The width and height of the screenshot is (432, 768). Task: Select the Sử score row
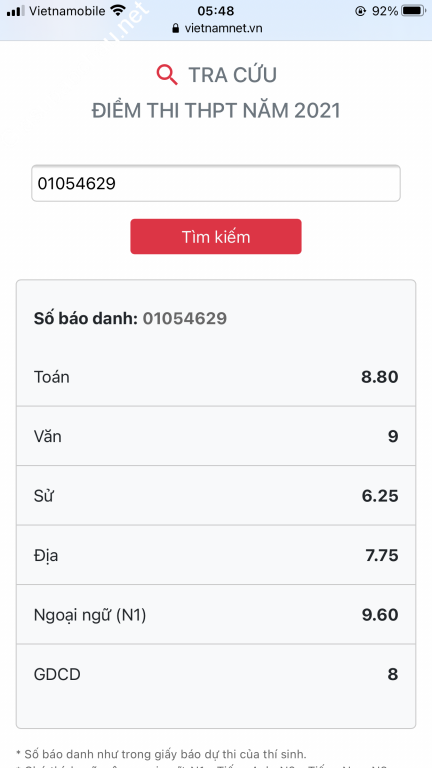click(216, 496)
